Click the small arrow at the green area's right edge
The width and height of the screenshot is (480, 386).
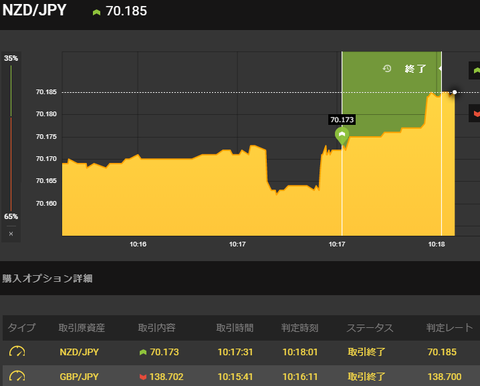440,69
